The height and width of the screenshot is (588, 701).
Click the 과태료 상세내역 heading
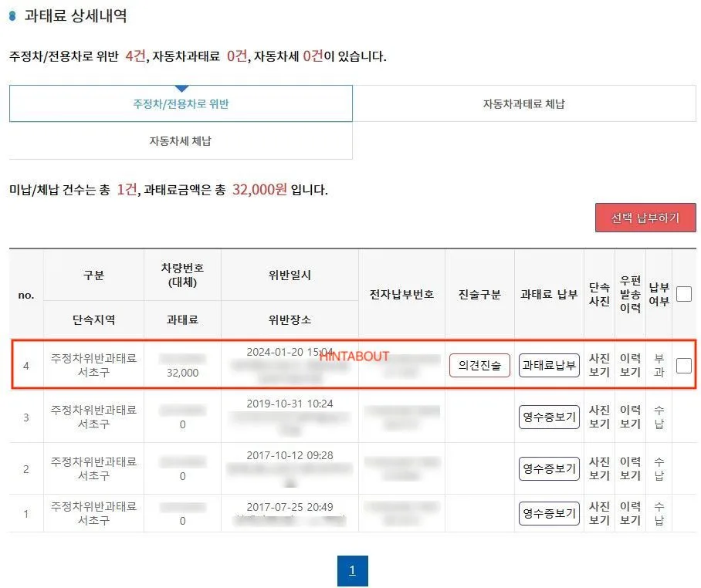point(75,15)
